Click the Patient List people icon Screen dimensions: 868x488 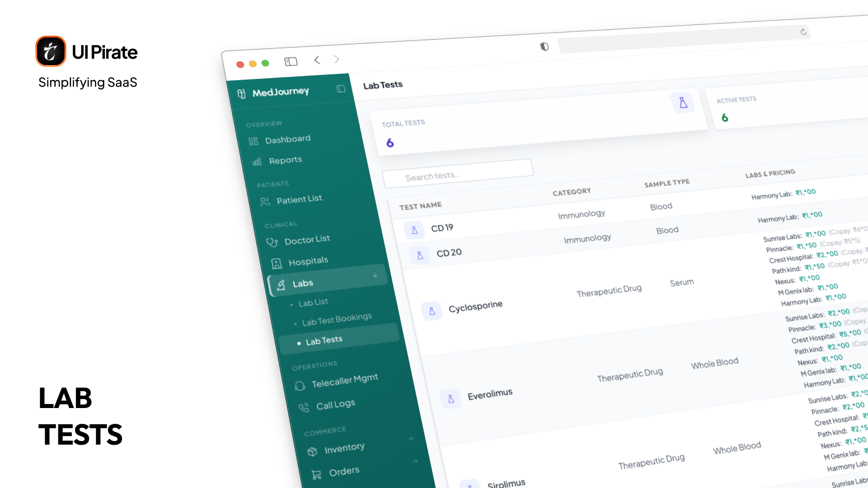265,202
